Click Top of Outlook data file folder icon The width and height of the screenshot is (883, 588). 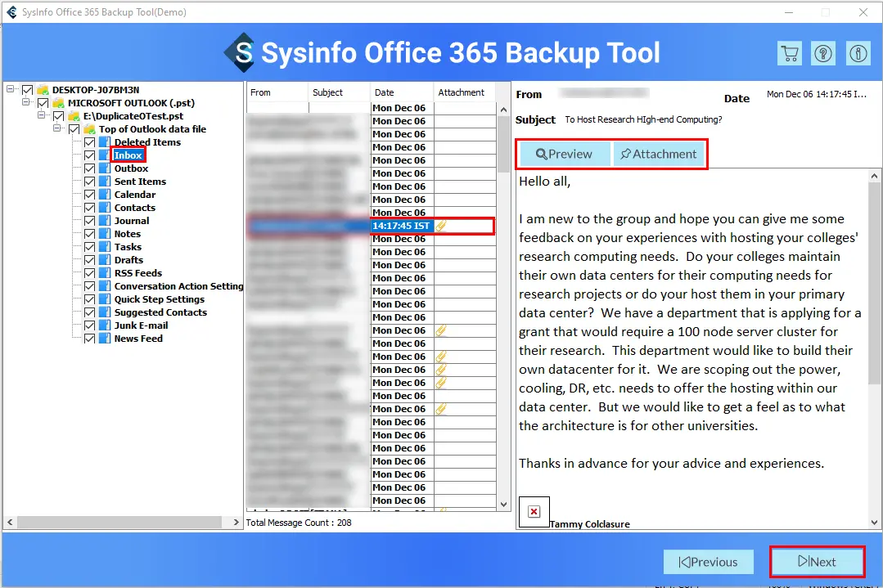pyautogui.click(x=89, y=129)
